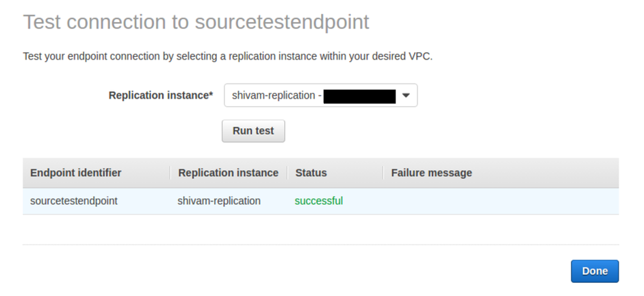
Task: Close dialog with the Done button
Action: (x=595, y=271)
